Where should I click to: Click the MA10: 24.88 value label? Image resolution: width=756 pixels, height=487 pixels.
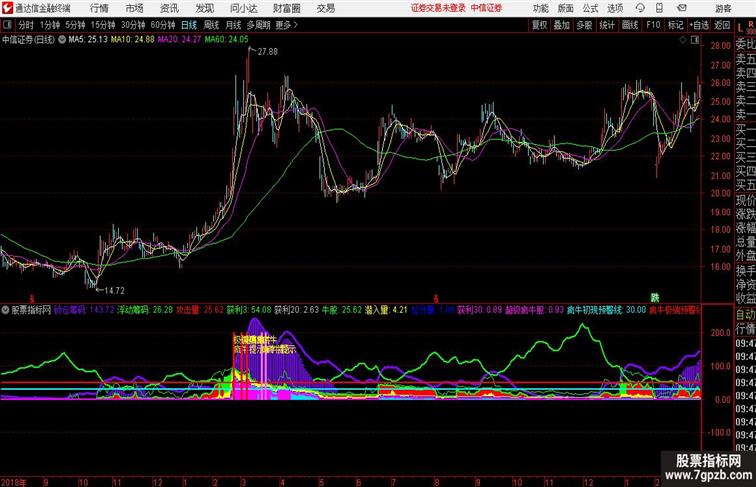point(133,40)
